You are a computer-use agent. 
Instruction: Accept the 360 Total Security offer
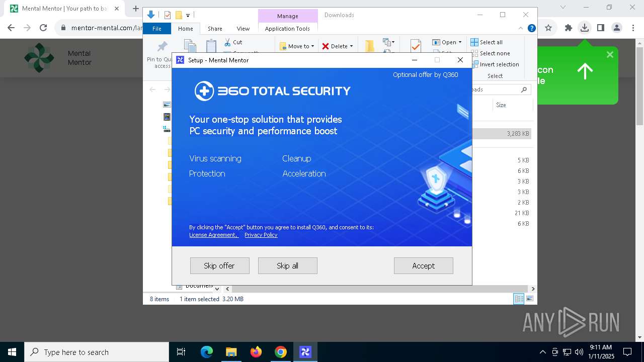click(x=423, y=265)
